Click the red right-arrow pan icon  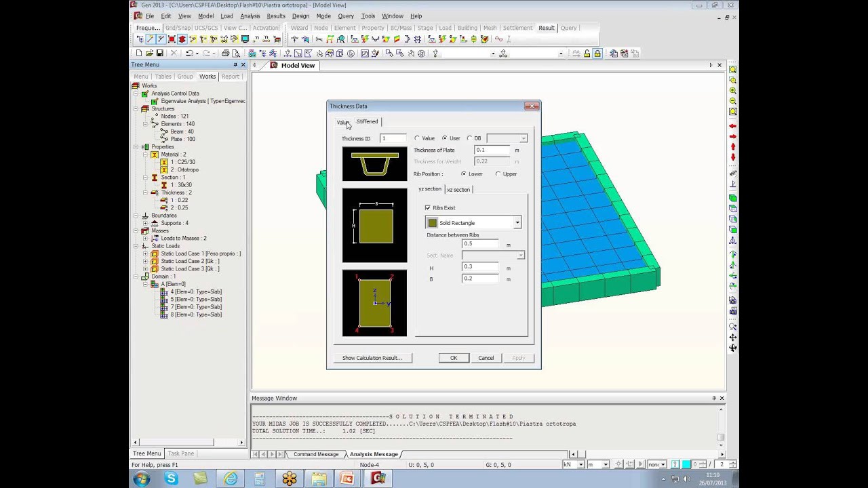pos(733,136)
